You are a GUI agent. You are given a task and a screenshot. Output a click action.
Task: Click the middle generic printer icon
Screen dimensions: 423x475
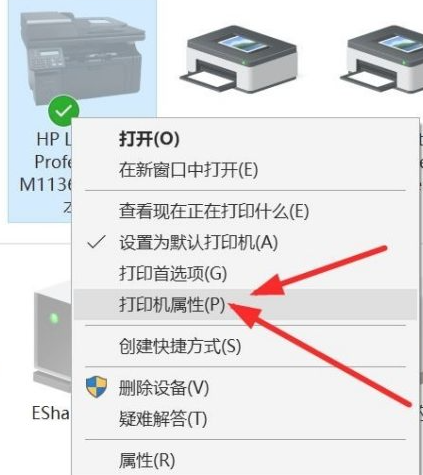[239, 60]
